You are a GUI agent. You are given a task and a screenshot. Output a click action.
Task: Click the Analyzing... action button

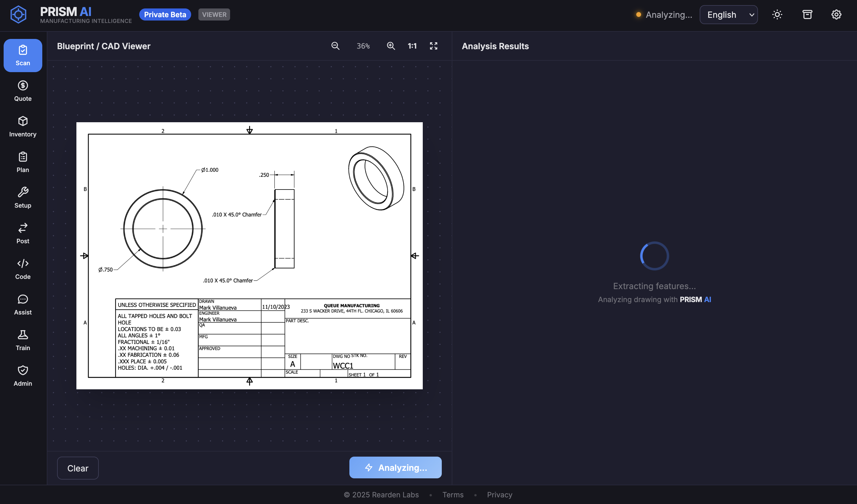click(395, 467)
